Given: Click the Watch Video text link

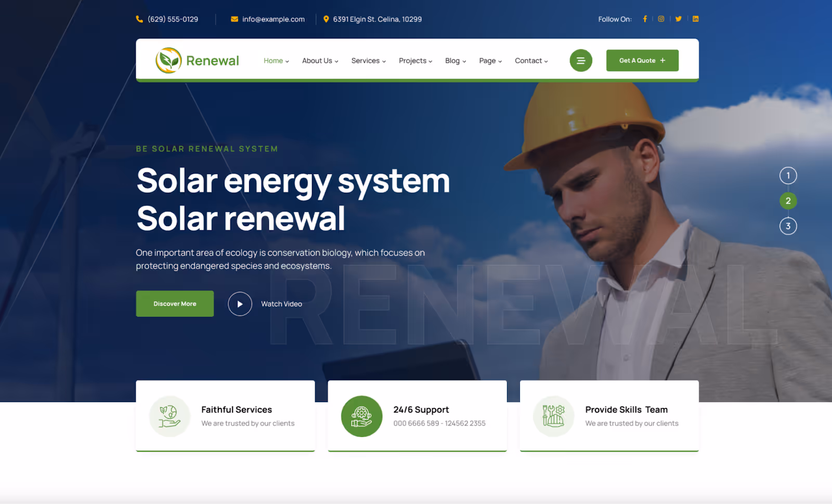Looking at the screenshot, I should (x=281, y=304).
